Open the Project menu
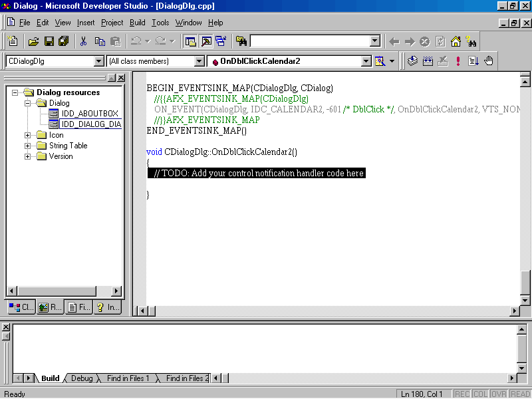Screen dimensions: 532x399 [x=112, y=23]
